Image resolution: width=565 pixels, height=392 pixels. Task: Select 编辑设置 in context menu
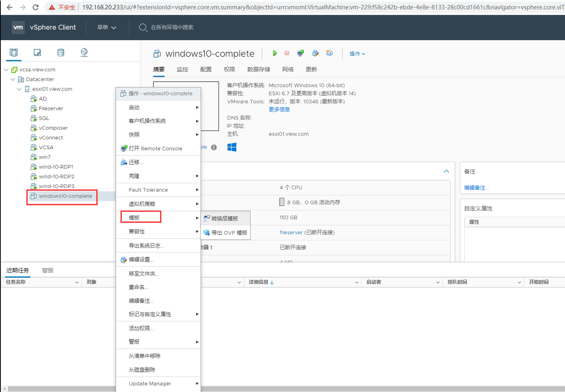point(158,260)
